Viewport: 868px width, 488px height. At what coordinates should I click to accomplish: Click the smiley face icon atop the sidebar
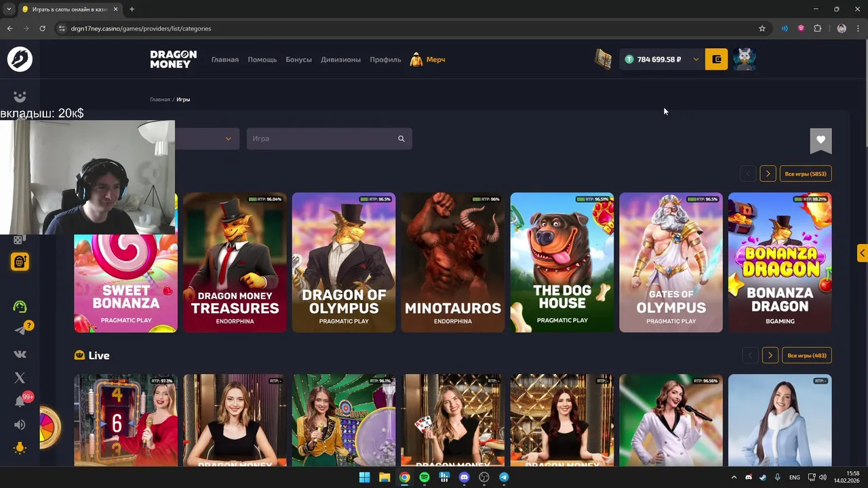coord(20,97)
